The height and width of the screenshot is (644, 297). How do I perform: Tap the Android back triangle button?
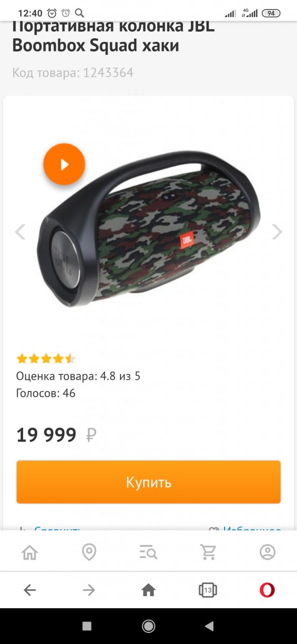[x=209, y=626]
